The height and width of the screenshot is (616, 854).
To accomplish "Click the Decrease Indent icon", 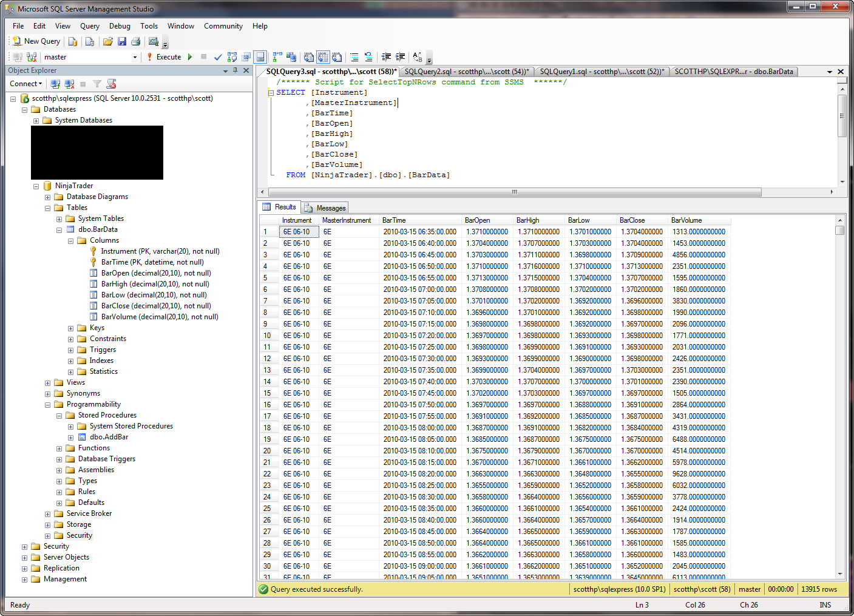I will click(386, 57).
